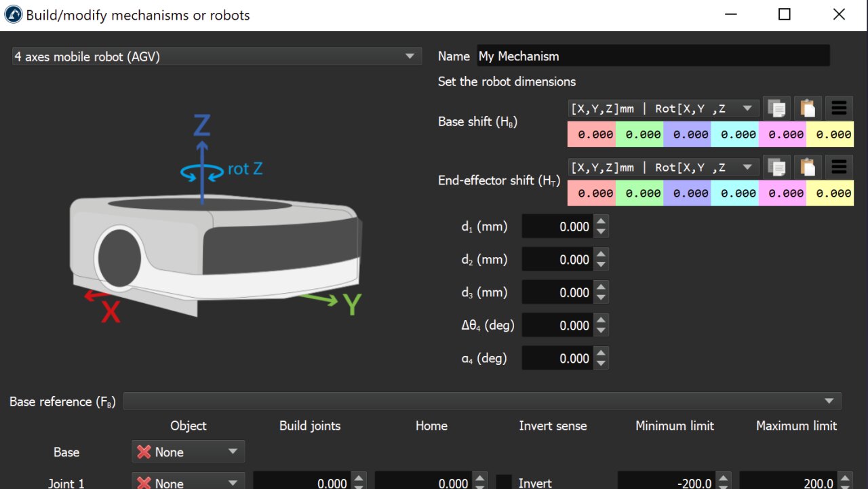Click the green Y value of End-effector shift

[x=639, y=193]
